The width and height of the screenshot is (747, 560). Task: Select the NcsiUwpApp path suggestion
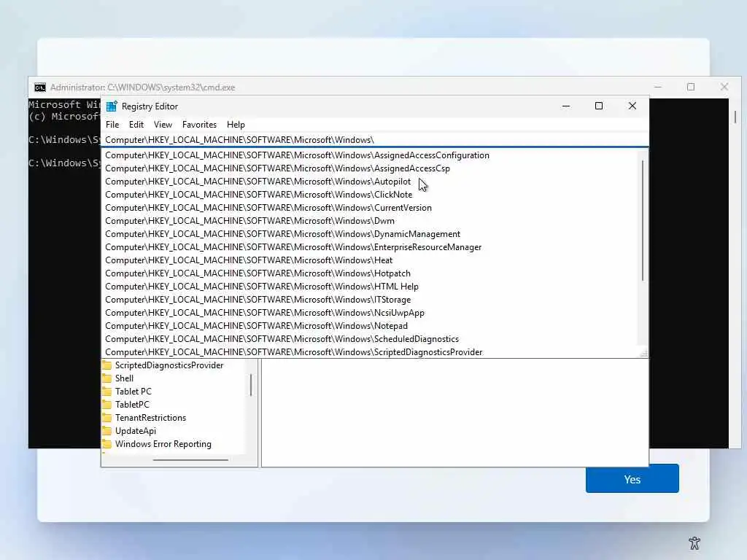[370, 313]
